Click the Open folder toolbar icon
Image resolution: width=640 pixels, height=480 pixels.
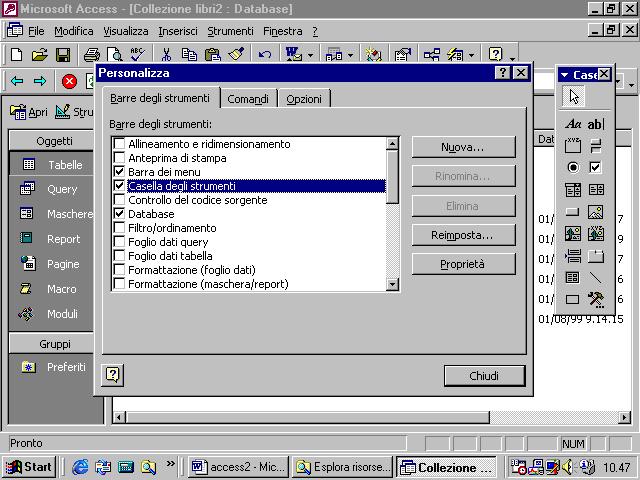point(40,55)
